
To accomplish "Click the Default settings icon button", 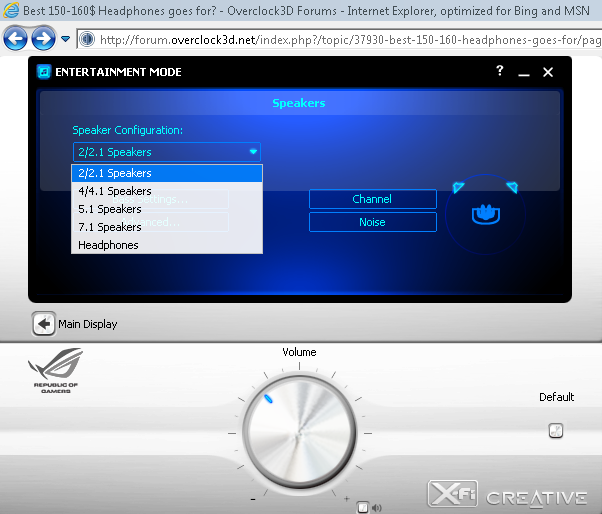I will point(556,431).
